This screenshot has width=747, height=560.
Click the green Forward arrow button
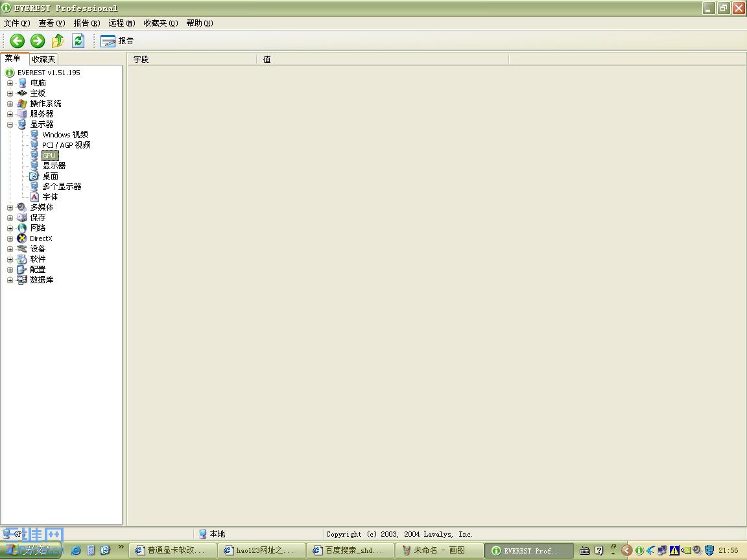point(38,41)
